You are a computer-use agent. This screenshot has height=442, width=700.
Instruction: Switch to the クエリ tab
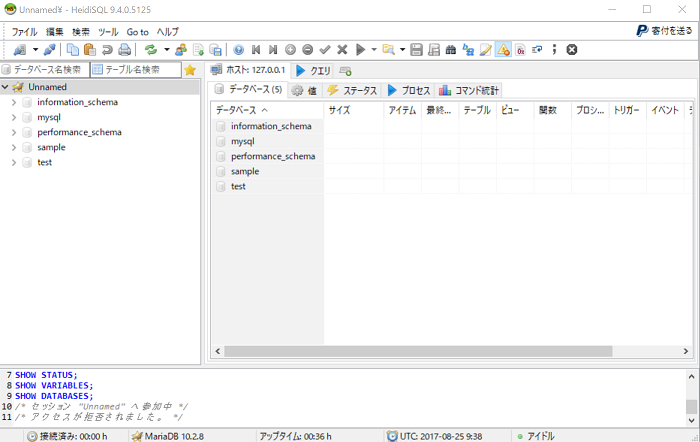(314, 71)
